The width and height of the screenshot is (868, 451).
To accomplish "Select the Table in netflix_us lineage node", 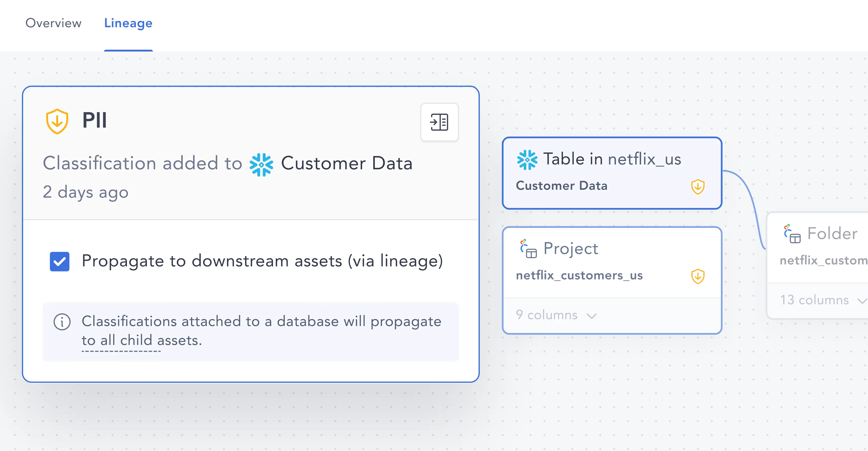I will (x=612, y=173).
